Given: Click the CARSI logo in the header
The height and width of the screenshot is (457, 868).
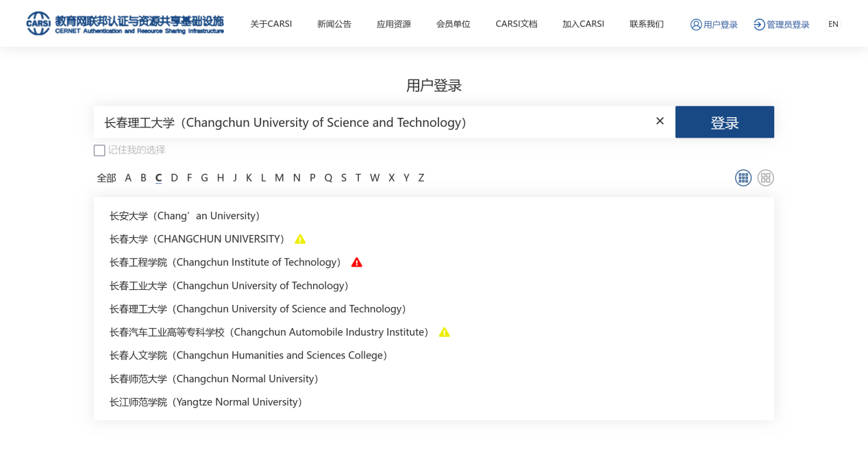Looking at the screenshot, I should (125, 23).
